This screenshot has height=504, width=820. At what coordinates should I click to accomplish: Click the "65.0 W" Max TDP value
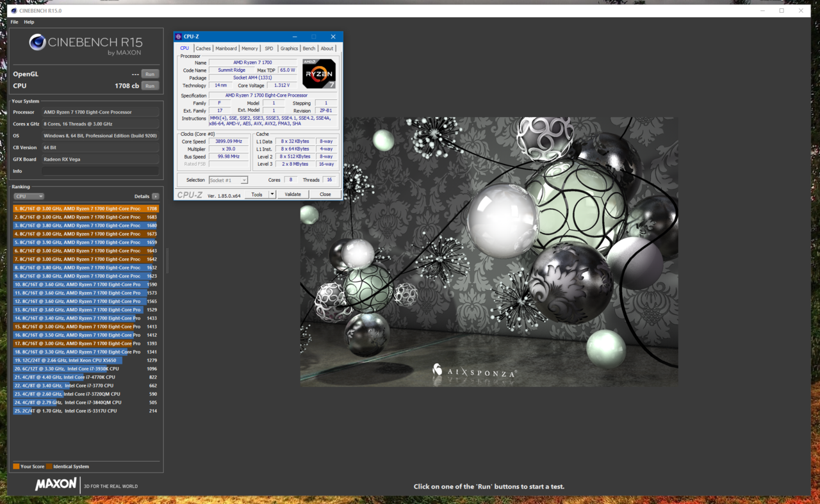(288, 70)
